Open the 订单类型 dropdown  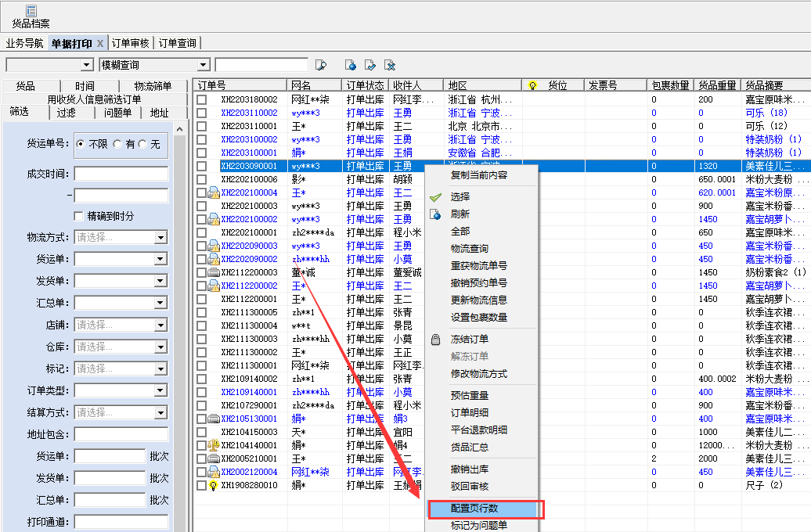[161, 391]
